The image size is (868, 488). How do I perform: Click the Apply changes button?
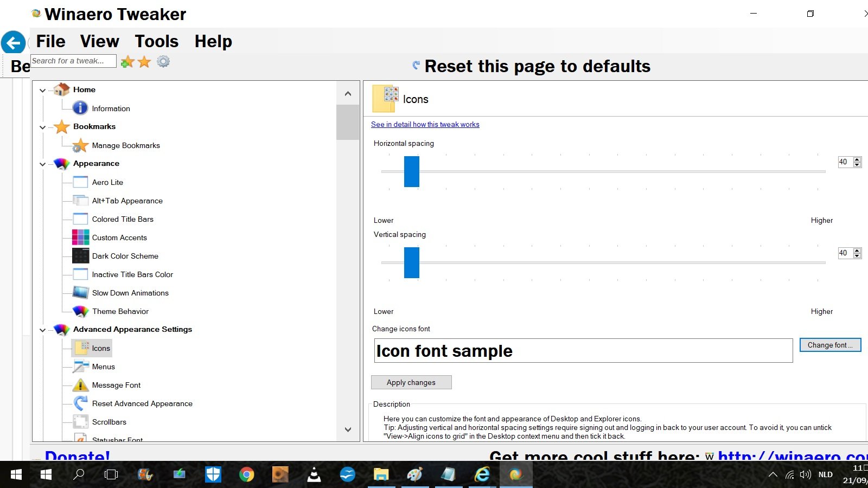[411, 382]
